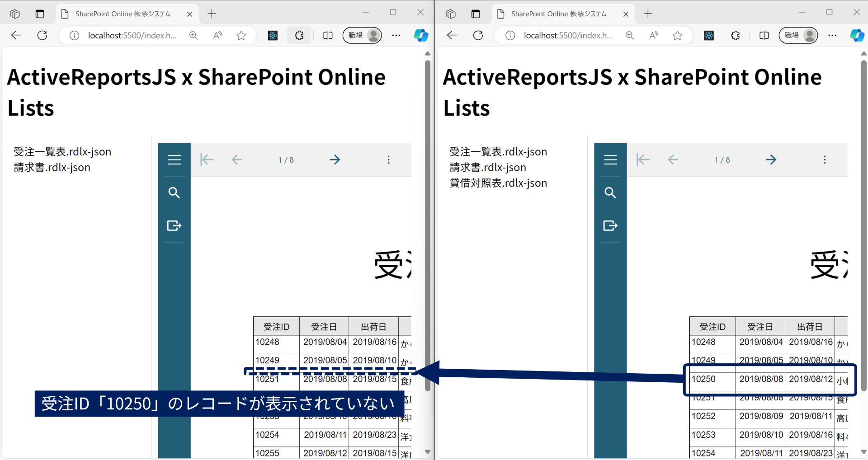Go to first page in left viewer

tap(207, 160)
